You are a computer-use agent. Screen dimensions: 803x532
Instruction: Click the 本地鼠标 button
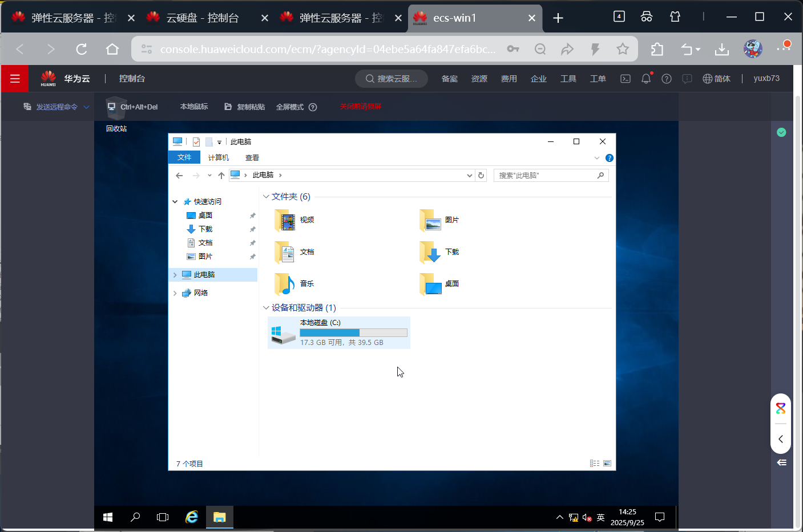point(194,107)
